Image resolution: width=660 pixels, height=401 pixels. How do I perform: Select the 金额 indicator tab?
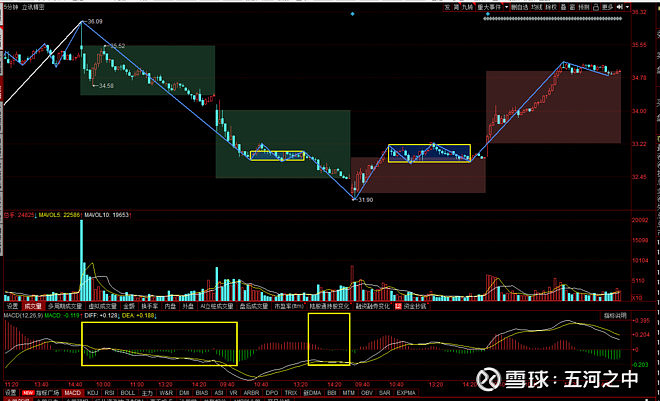point(129,306)
